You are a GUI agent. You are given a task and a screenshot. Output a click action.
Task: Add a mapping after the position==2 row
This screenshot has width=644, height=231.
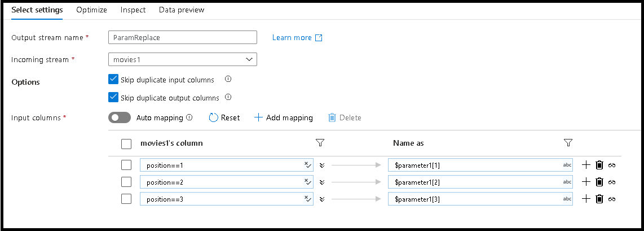(586, 182)
